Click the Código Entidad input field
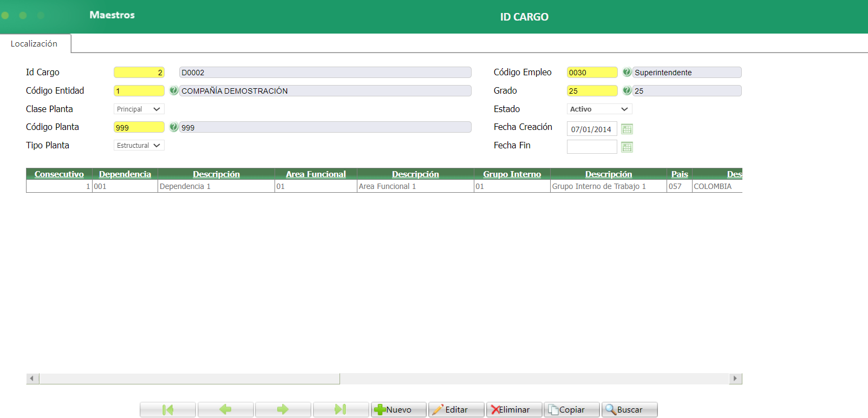 (x=139, y=90)
